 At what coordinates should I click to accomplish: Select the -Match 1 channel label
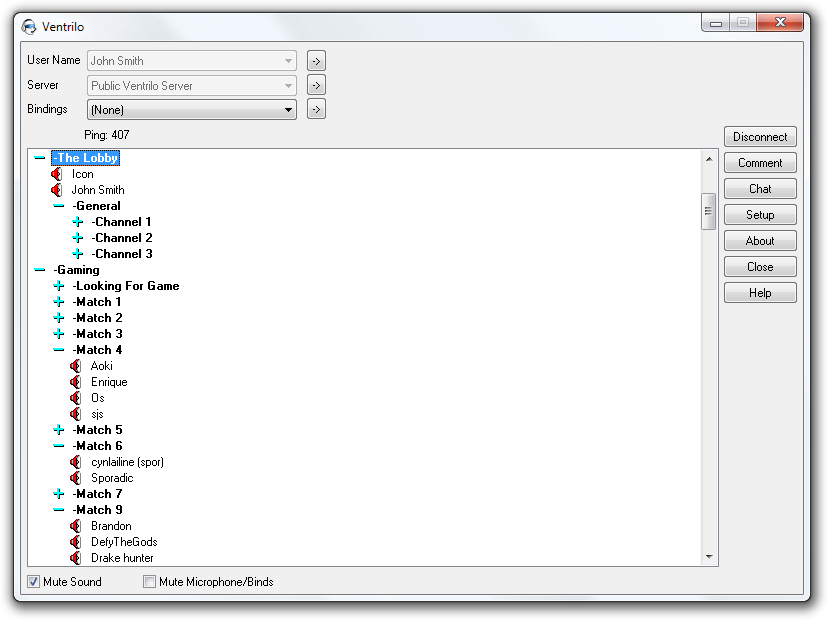(x=97, y=302)
